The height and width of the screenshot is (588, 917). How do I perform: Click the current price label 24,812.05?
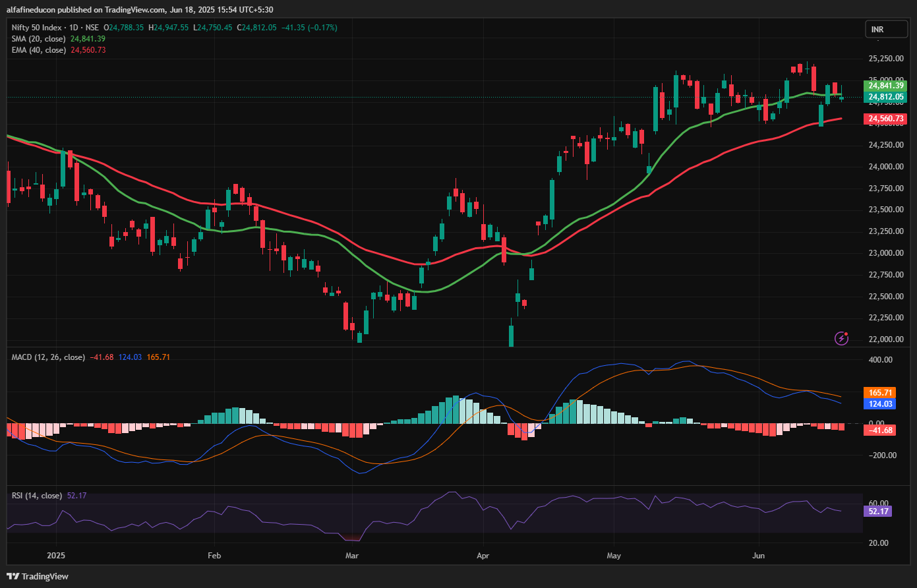[886, 97]
